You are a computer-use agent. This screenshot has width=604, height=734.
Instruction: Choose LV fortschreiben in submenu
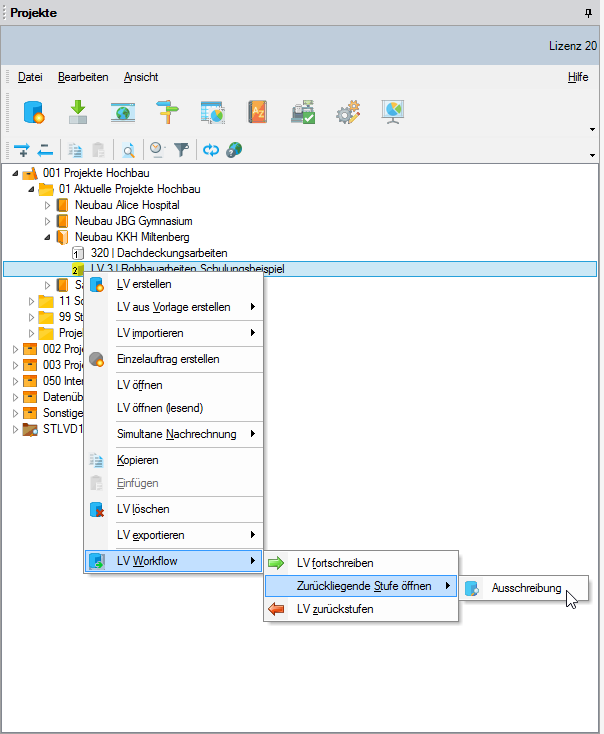361,563
